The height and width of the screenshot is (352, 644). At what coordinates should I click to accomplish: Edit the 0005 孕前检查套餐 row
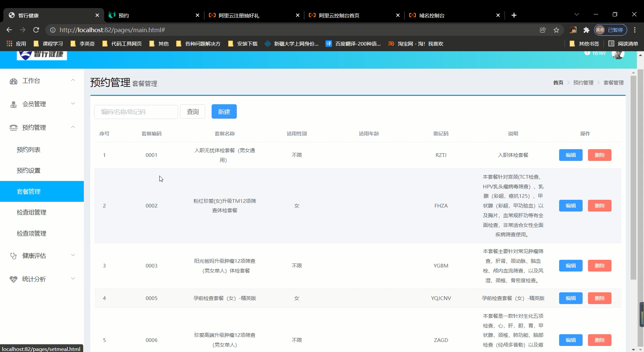[571, 298]
